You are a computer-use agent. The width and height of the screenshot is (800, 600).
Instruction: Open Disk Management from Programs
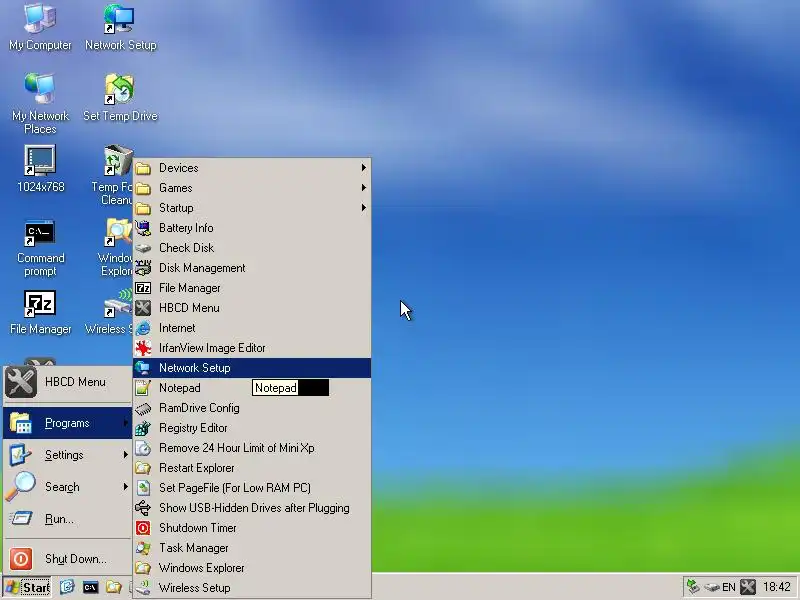tap(252, 268)
